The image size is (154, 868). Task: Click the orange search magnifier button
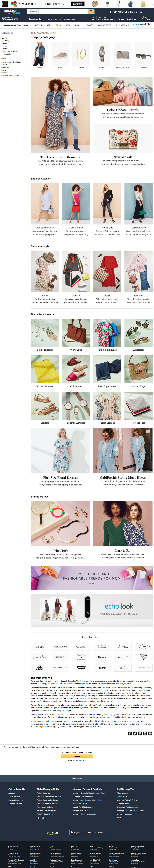[91, 11]
